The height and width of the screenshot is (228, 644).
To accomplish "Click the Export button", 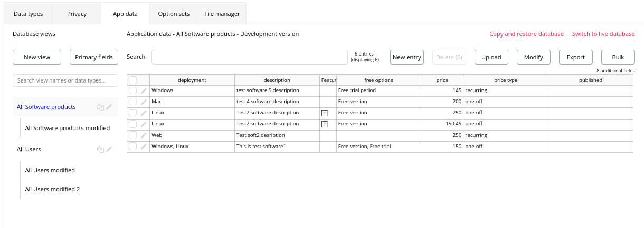I will click(575, 57).
